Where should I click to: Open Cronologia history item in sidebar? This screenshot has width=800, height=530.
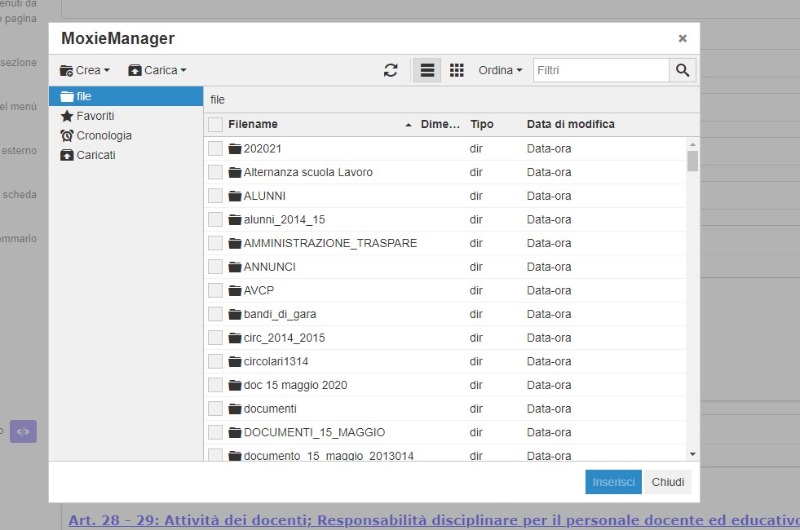coord(96,136)
